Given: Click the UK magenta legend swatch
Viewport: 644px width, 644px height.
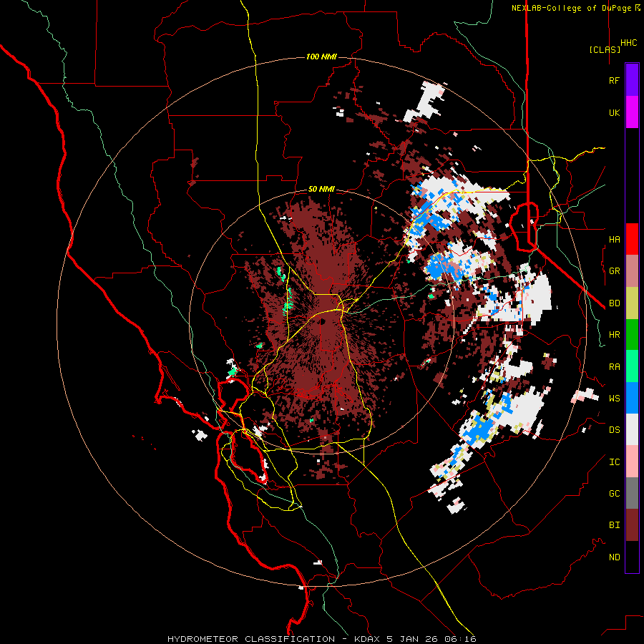Looking at the screenshot, I should click(x=632, y=112).
